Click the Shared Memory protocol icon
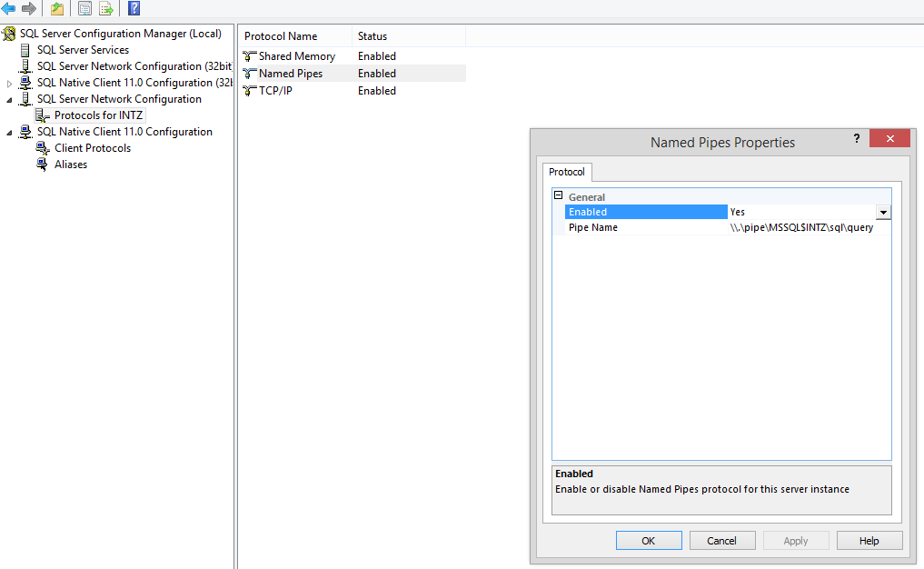 click(250, 56)
